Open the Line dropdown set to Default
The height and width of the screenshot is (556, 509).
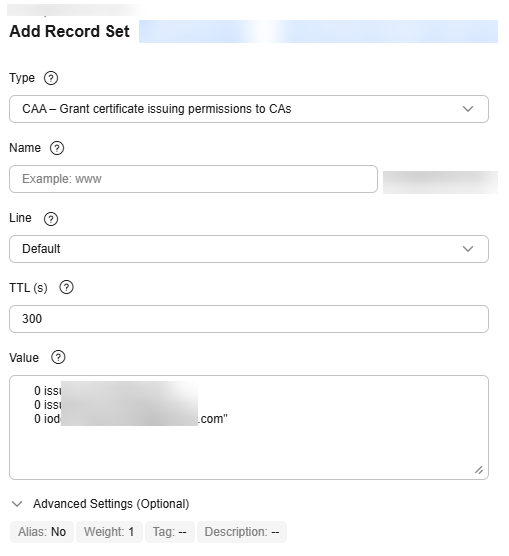(x=249, y=249)
